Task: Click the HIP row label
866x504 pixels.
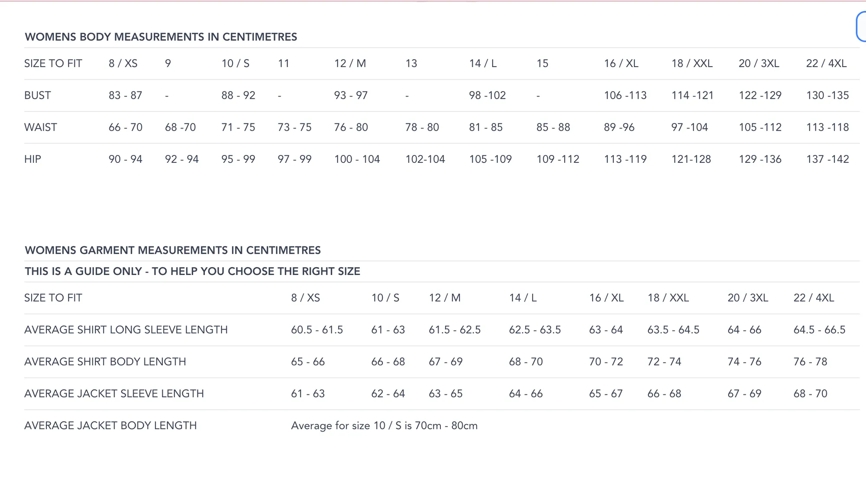Action: (x=32, y=159)
